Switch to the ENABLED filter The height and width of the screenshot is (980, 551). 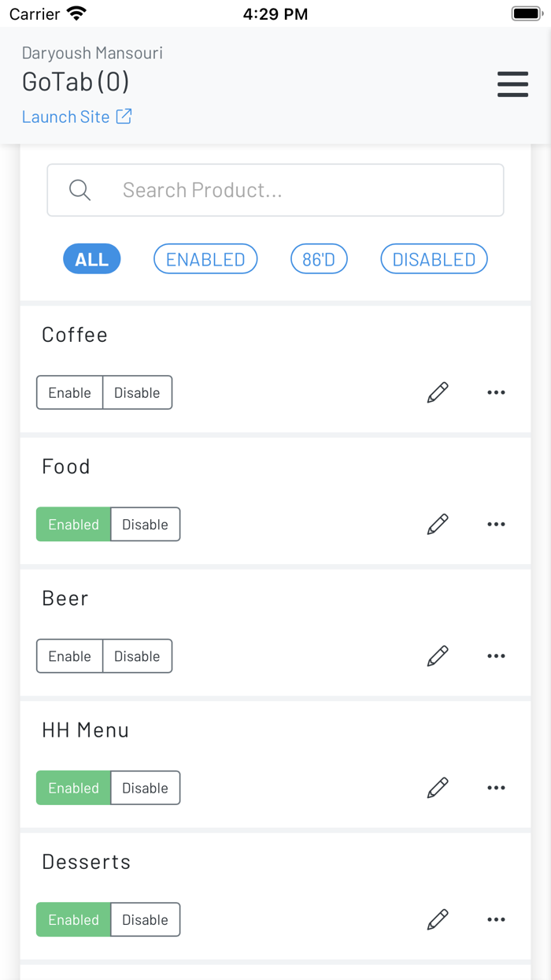click(205, 258)
